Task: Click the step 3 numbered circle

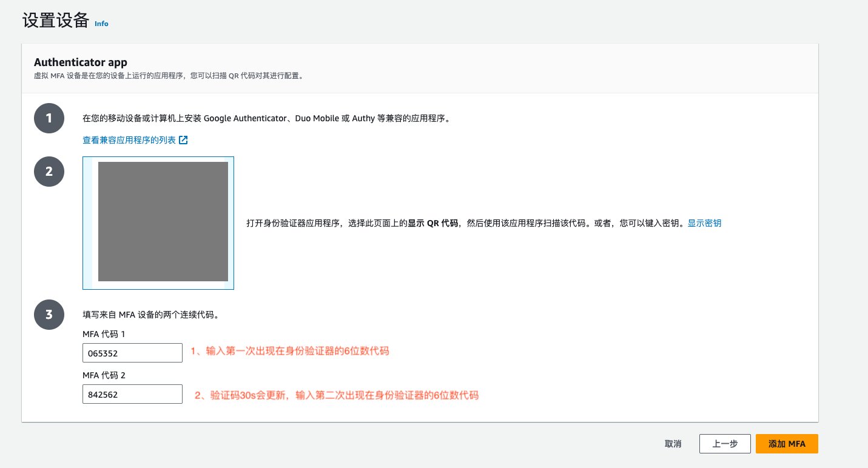Action: pos(49,315)
